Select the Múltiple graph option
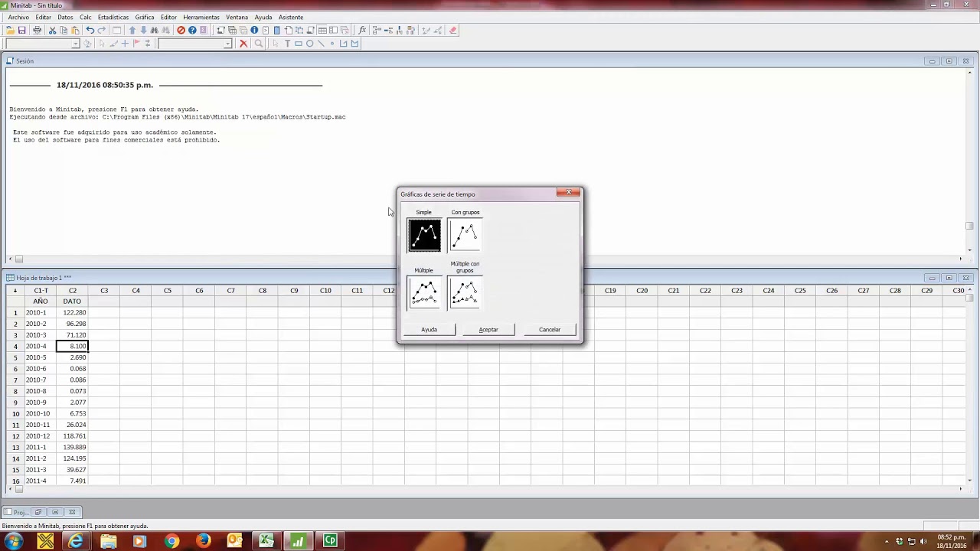 pyautogui.click(x=424, y=293)
